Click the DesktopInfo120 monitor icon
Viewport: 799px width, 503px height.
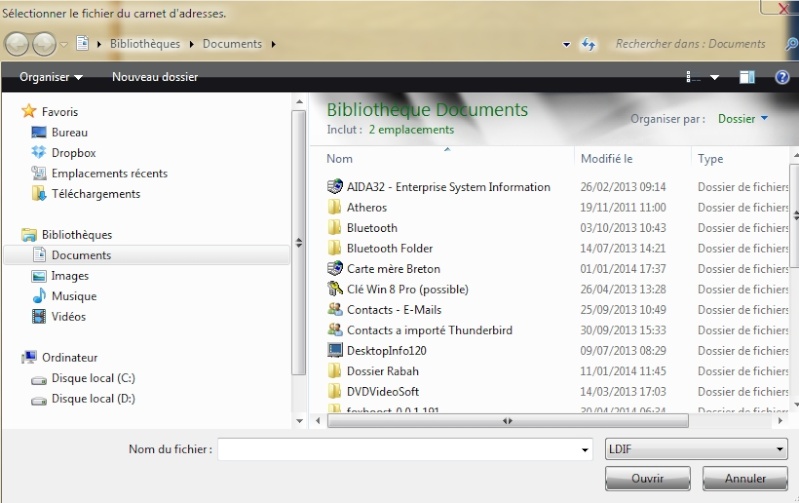click(x=335, y=350)
